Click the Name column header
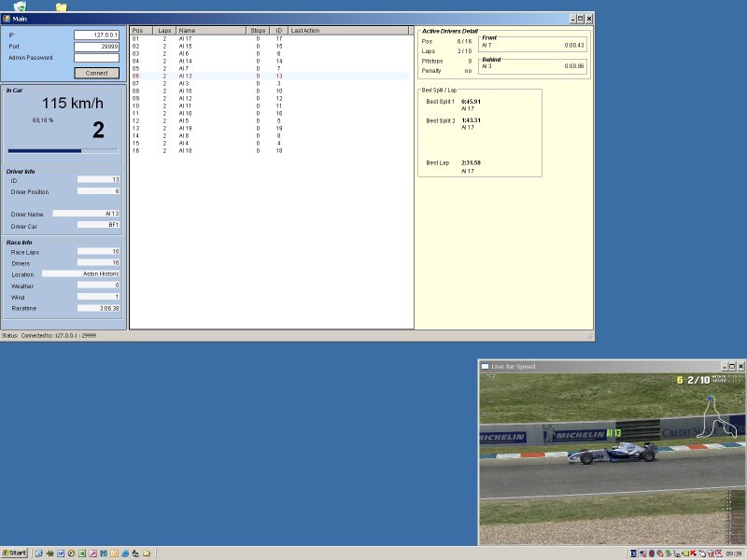Image resolution: width=747 pixels, height=560 pixels. click(211, 31)
